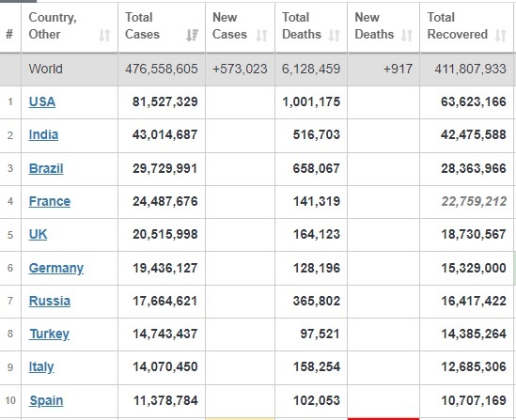
Task: Select World total cases 476,558,605
Action: point(162,70)
